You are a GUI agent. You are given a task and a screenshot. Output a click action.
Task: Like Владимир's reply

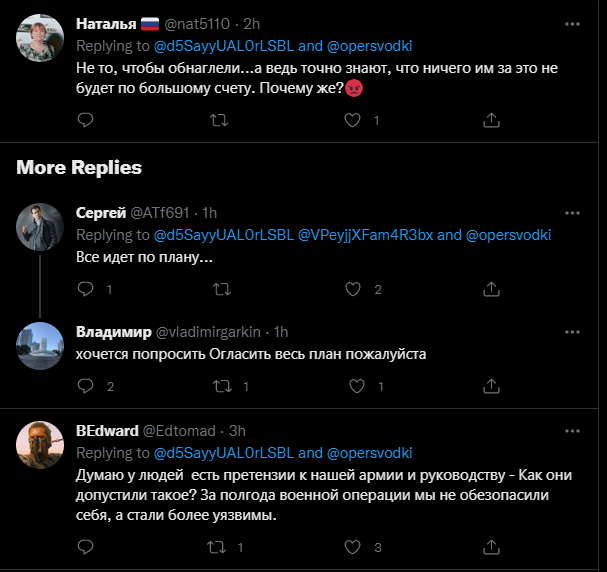click(x=352, y=386)
